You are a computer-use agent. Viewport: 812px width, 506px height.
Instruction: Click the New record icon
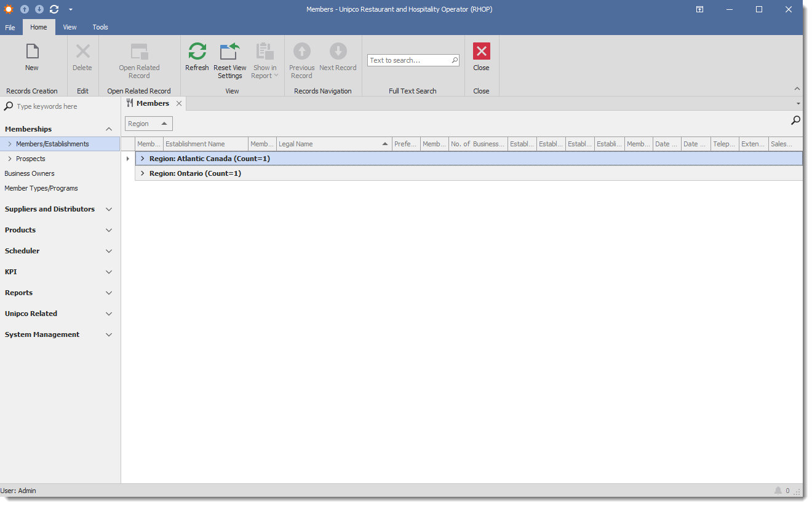[32, 52]
